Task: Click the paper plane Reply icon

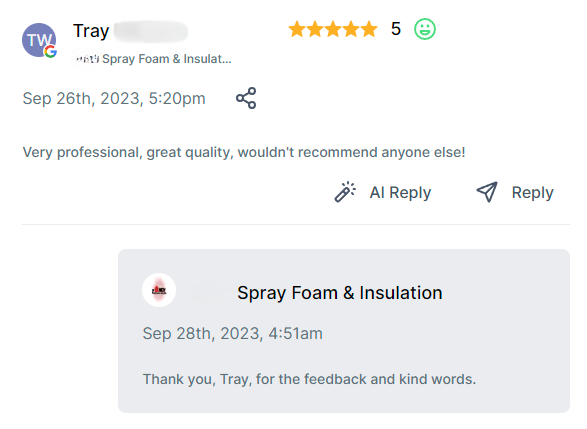Action: 487,192
